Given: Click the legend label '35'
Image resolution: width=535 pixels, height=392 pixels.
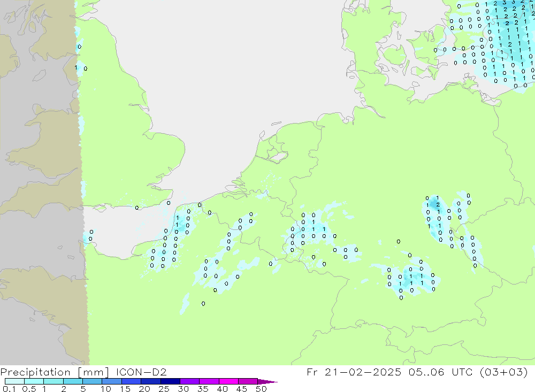Looking at the screenshot, I should click(x=203, y=389).
